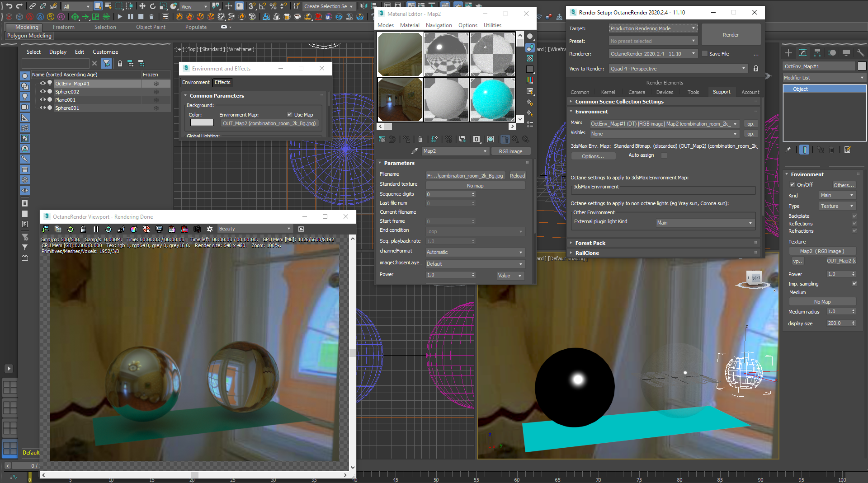Click the ViewCube in perspective viewport

(x=754, y=279)
